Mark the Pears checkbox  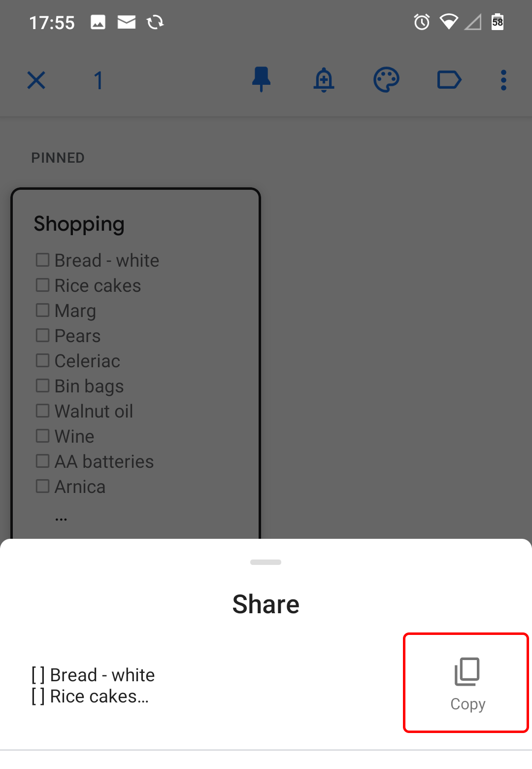click(x=43, y=335)
